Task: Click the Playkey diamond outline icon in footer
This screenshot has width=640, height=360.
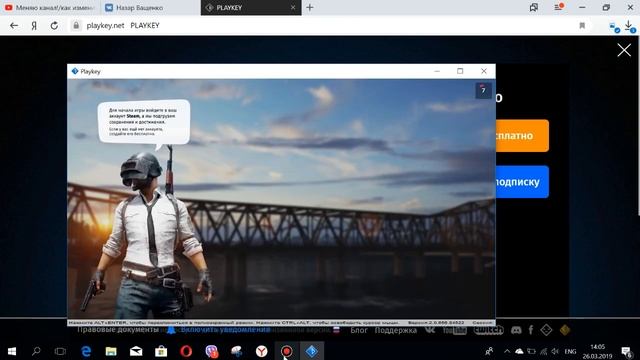Action: [546, 330]
